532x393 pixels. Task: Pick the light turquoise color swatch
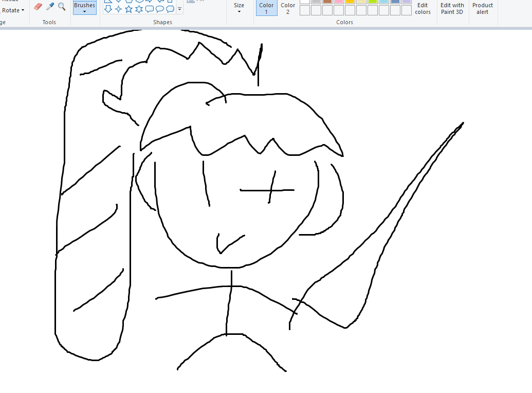coord(384,2)
